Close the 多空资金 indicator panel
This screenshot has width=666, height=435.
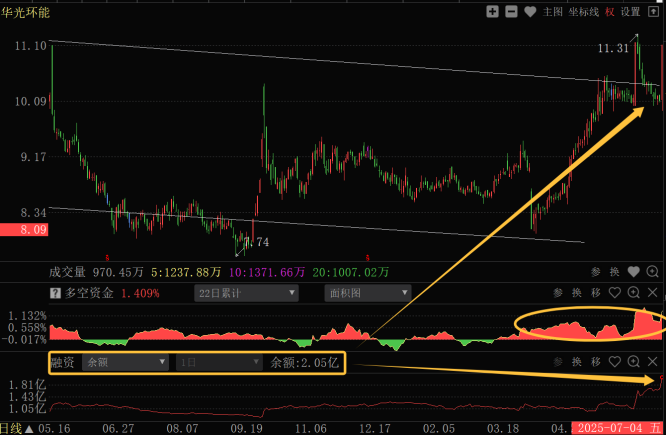pyautogui.click(x=652, y=292)
